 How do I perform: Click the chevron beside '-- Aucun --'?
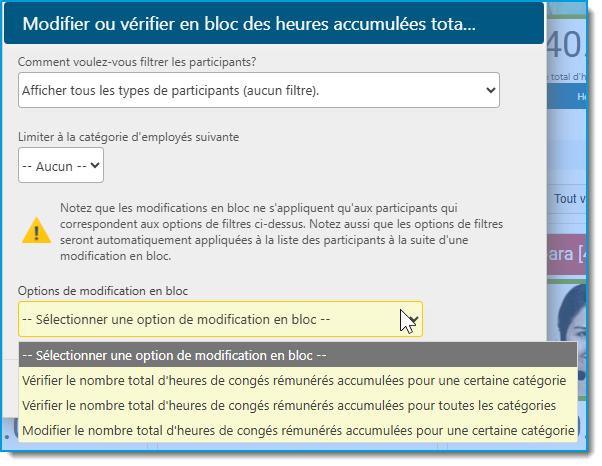click(94, 165)
